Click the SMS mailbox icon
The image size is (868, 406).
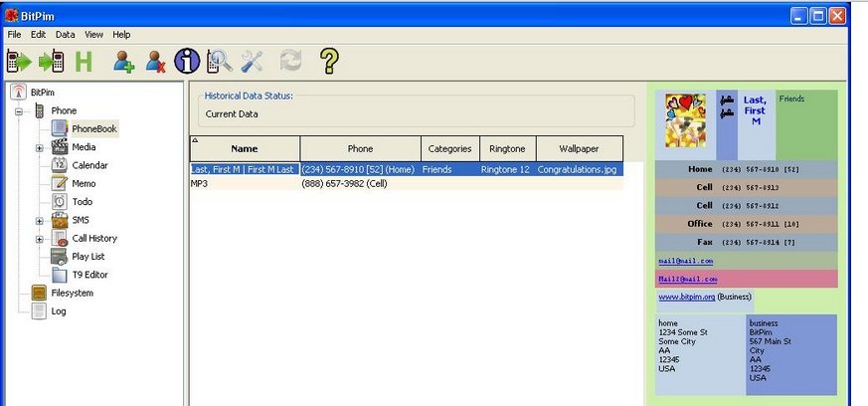[60, 220]
